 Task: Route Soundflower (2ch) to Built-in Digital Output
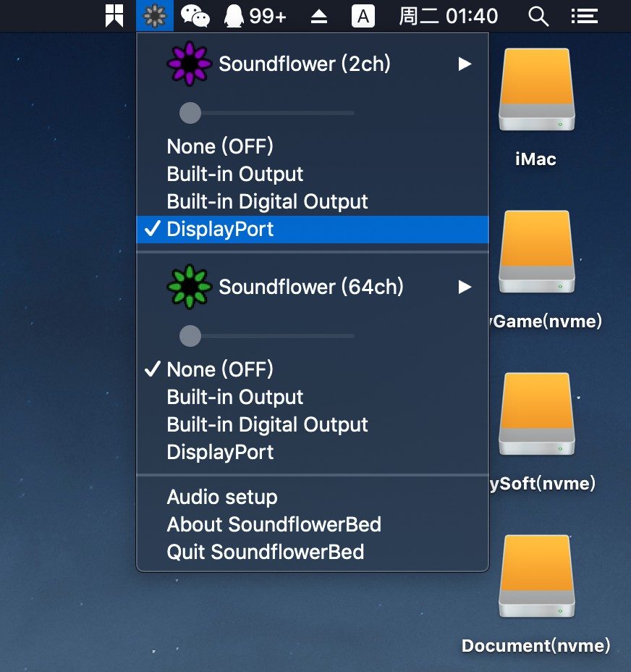pyautogui.click(x=313, y=201)
